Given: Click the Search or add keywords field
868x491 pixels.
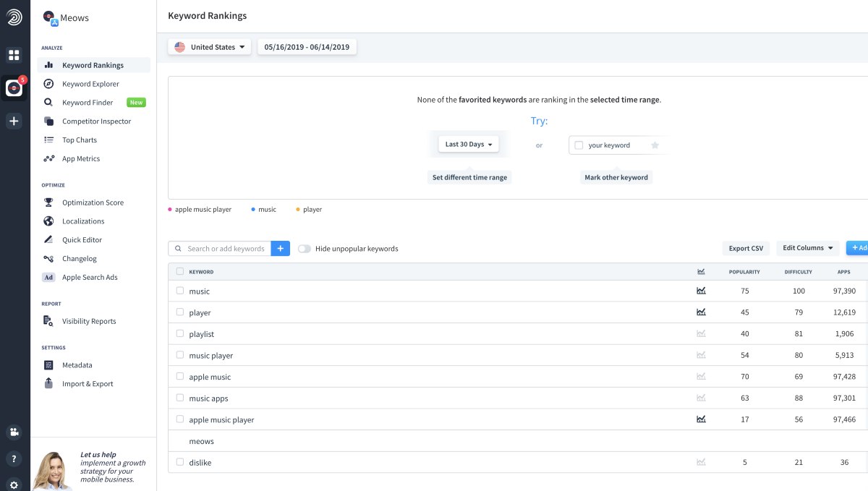Looking at the screenshot, I should 220,249.
